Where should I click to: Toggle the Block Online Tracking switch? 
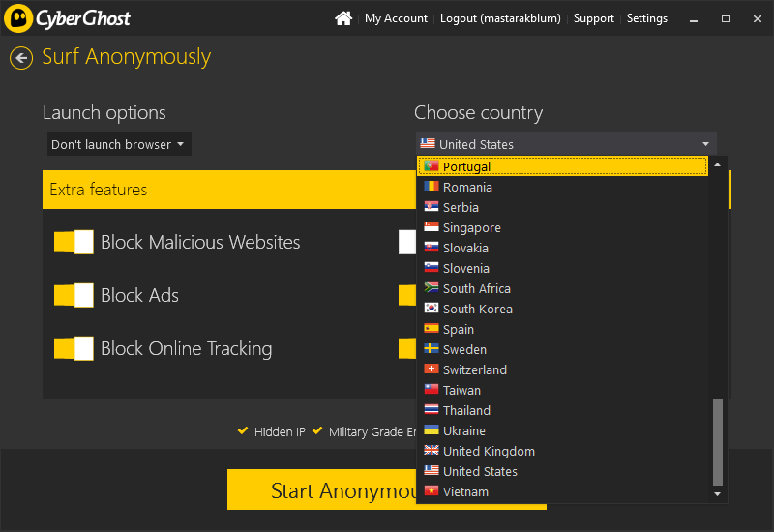point(74,349)
